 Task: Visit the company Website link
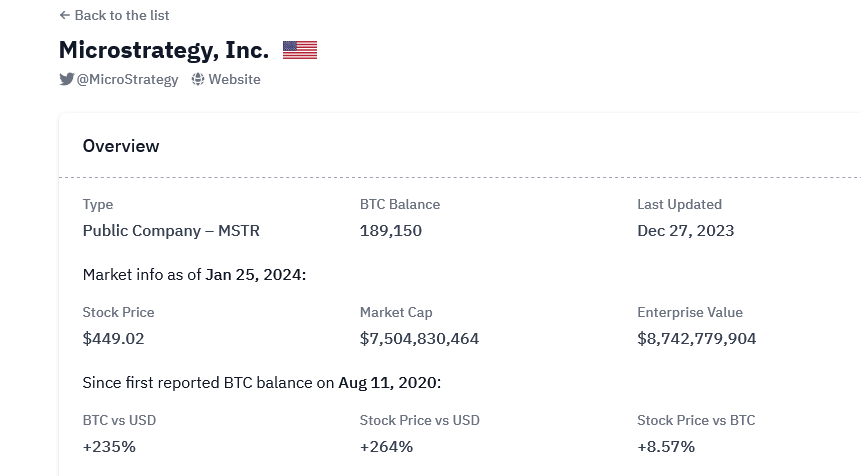(x=234, y=79)
